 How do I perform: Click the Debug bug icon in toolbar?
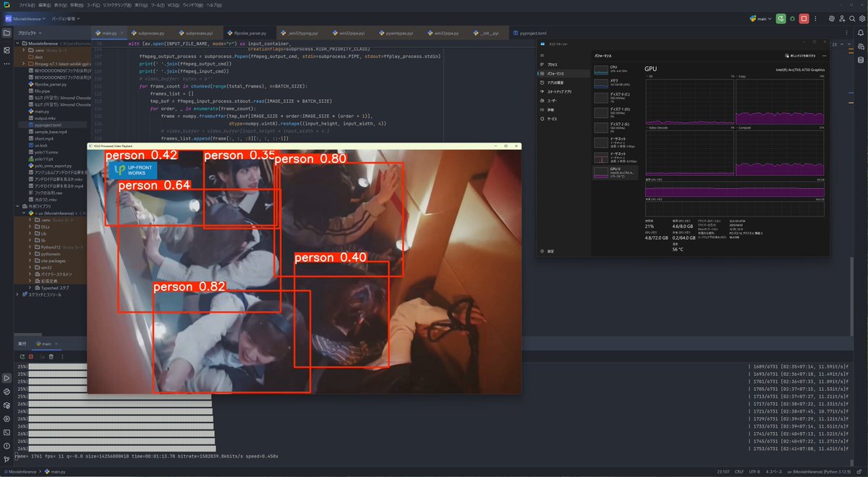pyautogui.click(x=792, y=18)
